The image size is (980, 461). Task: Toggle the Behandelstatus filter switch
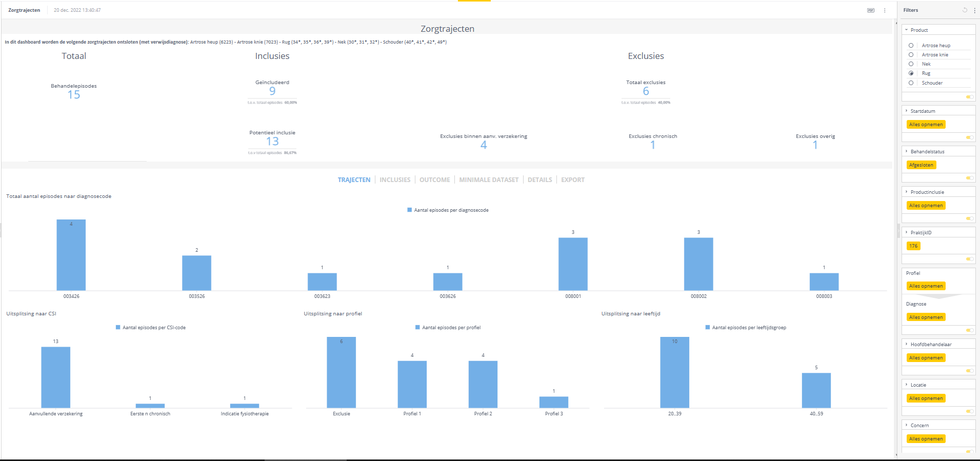[x=970, y=178]
